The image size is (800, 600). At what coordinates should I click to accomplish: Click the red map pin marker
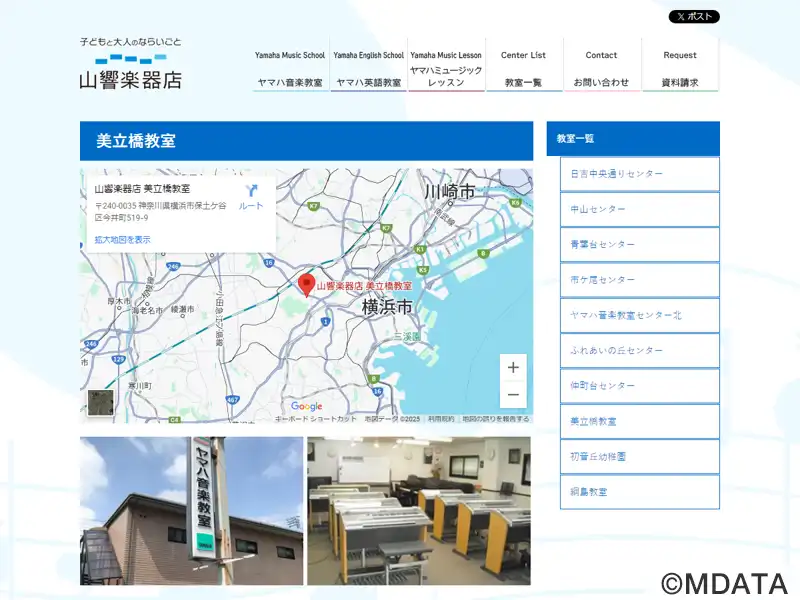pyautogui.click(x=306, y=285)
